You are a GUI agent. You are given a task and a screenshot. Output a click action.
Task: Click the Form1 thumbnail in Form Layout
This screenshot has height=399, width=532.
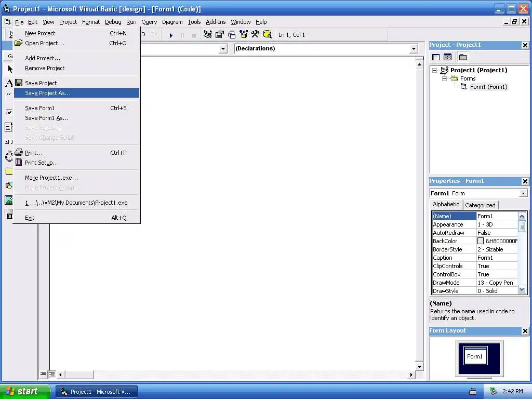coord(475,356)
